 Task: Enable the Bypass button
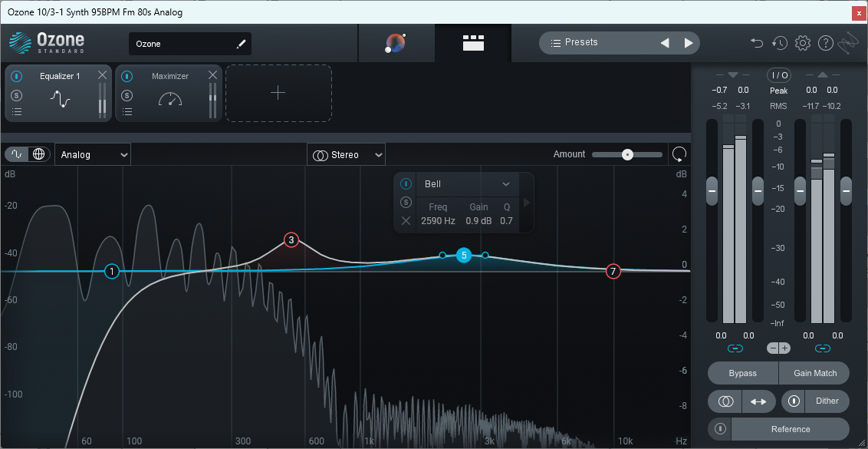(x=741, y=373)
